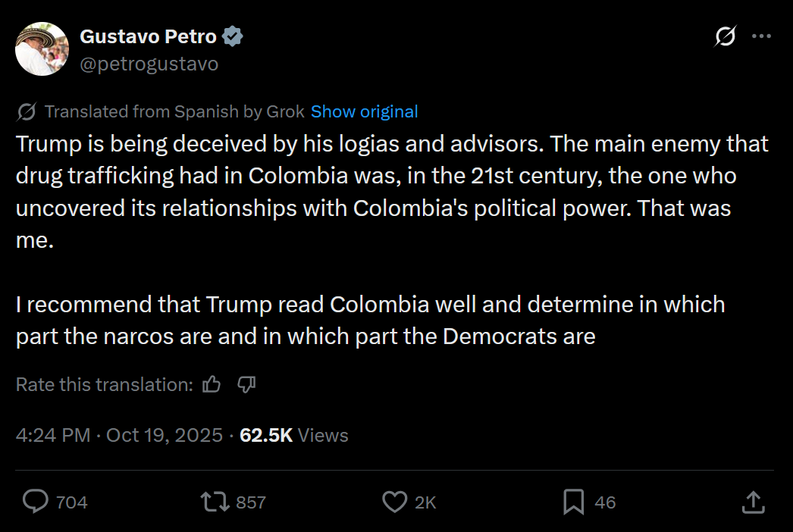Reply to the post via comment icon

pyautogui.click(x=36, y=502)
